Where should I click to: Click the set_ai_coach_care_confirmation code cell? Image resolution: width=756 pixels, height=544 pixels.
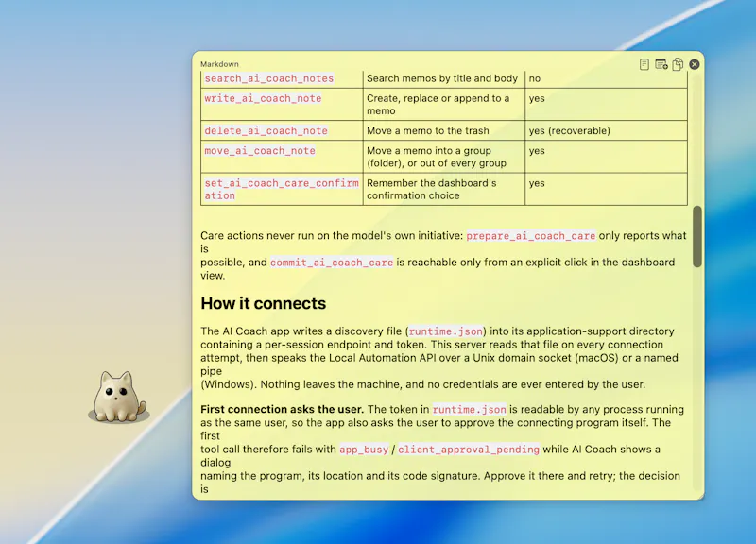[x=282, y=190]
